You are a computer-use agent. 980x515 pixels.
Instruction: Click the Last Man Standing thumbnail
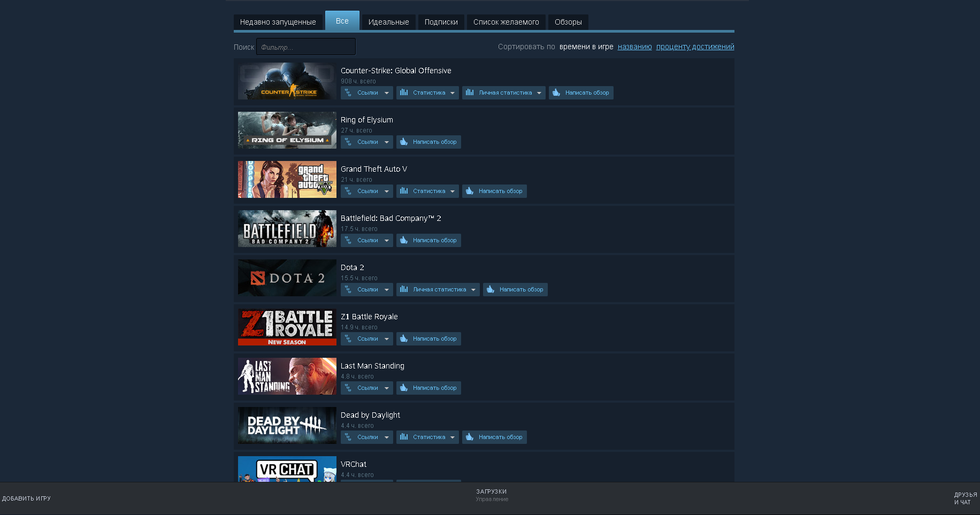point(287,376)
